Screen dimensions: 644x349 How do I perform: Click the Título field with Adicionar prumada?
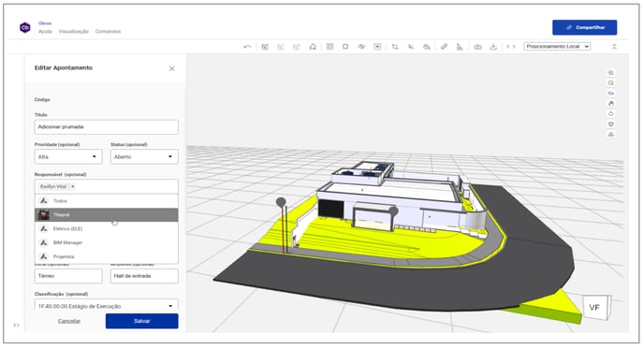[x=107, y=127]
